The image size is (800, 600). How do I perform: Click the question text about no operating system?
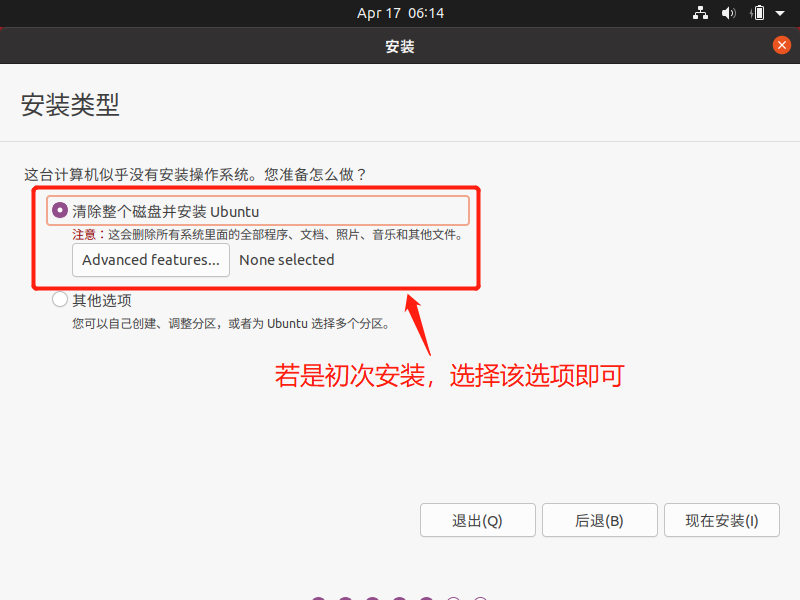point(195,174)
